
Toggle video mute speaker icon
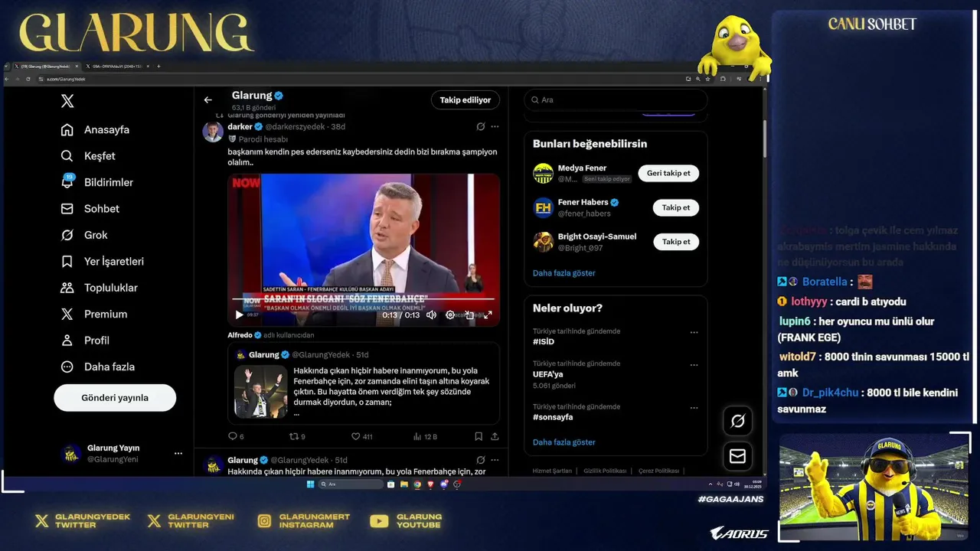click(431, 315)
